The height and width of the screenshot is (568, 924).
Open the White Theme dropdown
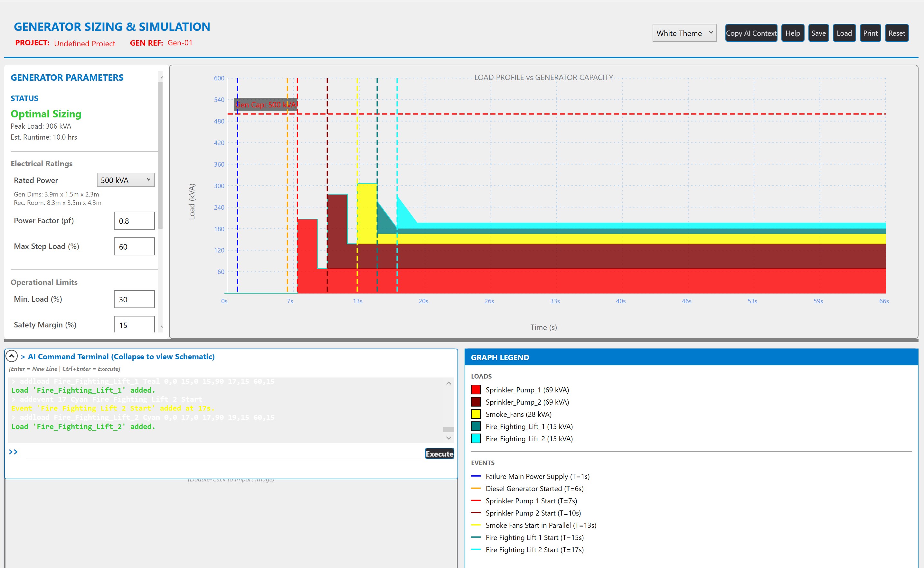click(x=684, y=33)
